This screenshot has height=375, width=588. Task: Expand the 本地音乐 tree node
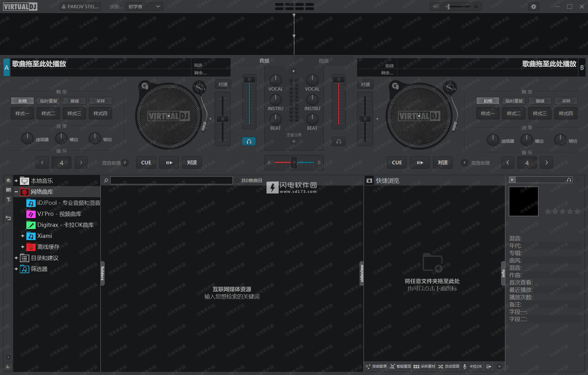pos(16,181)
